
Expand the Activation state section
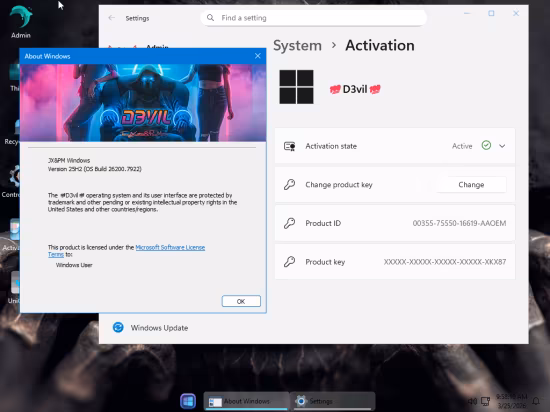tap(502, 146)
